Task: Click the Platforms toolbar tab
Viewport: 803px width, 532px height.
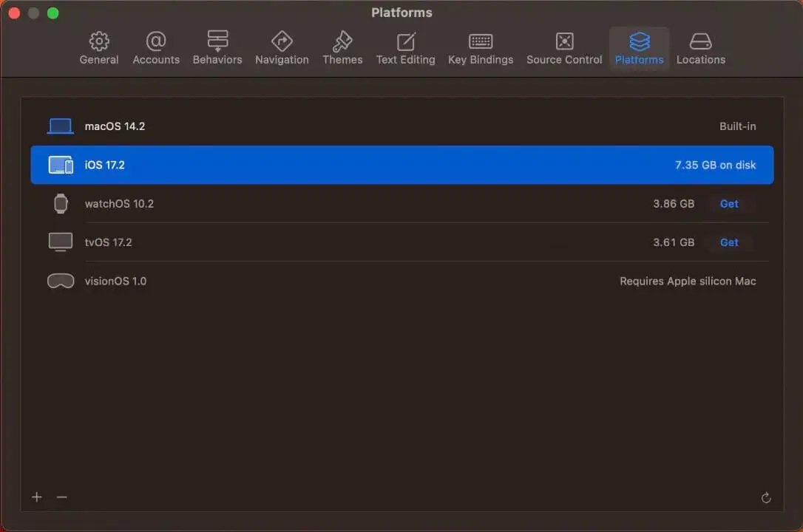Action: coord(639,49)
